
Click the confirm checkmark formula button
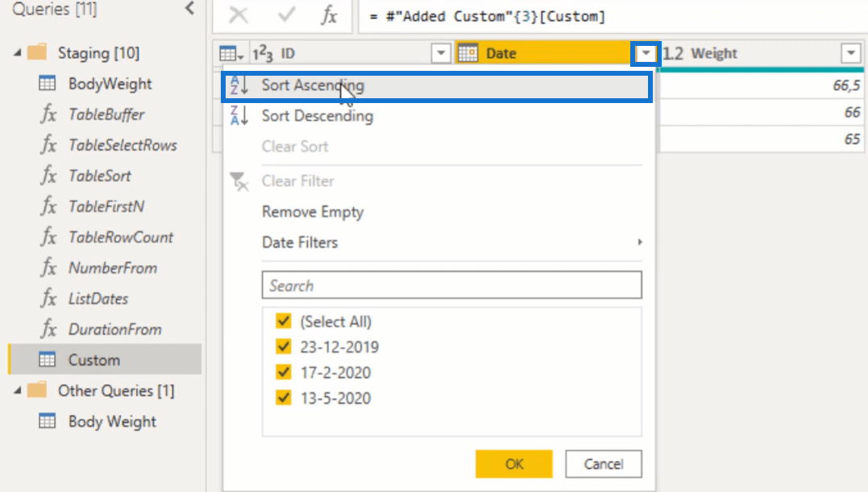286,15
